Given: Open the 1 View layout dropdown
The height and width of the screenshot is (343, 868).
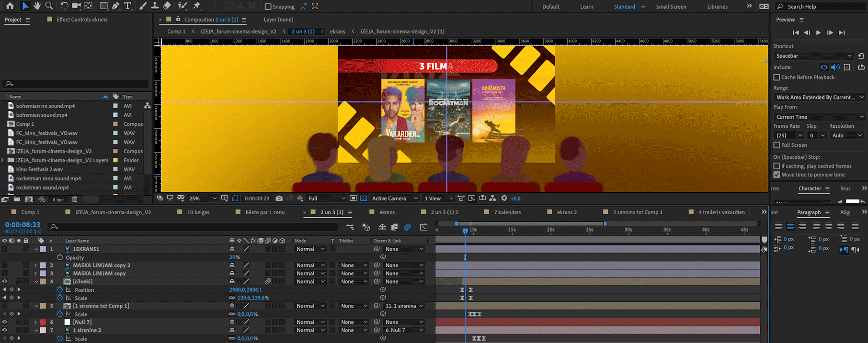Looking at the screenshot, I should (438, 198).
